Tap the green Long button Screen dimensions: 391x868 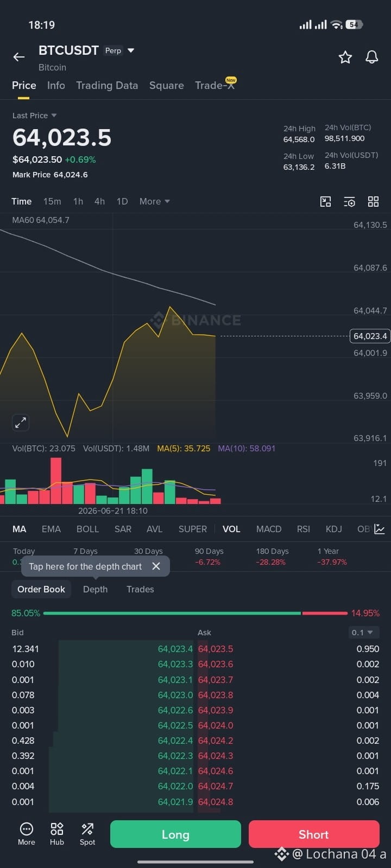point(175,834)
